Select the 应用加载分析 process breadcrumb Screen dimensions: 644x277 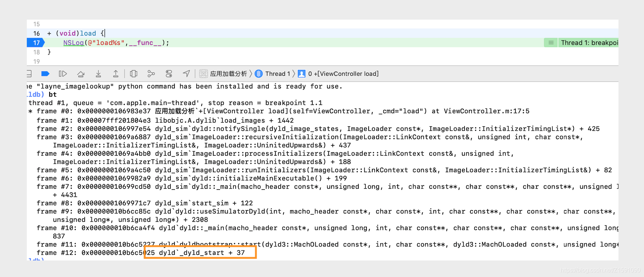[x=223, y=74]
